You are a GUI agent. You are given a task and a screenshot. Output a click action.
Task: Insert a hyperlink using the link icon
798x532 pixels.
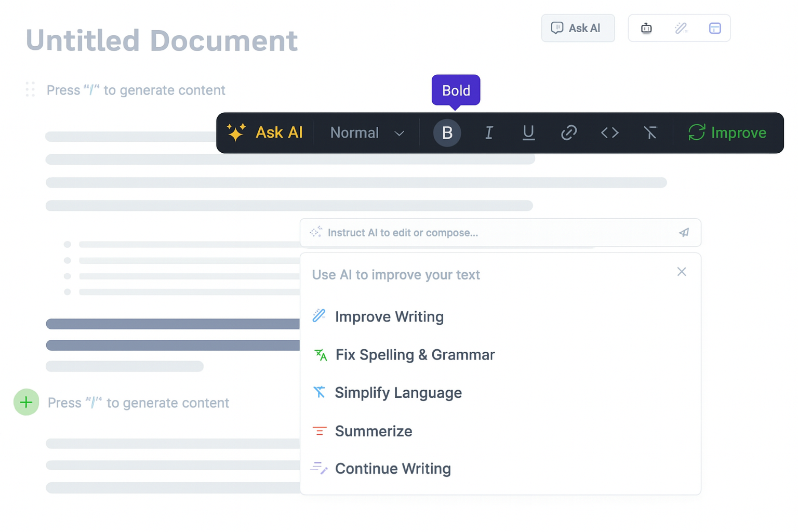(x=569, y=133)
